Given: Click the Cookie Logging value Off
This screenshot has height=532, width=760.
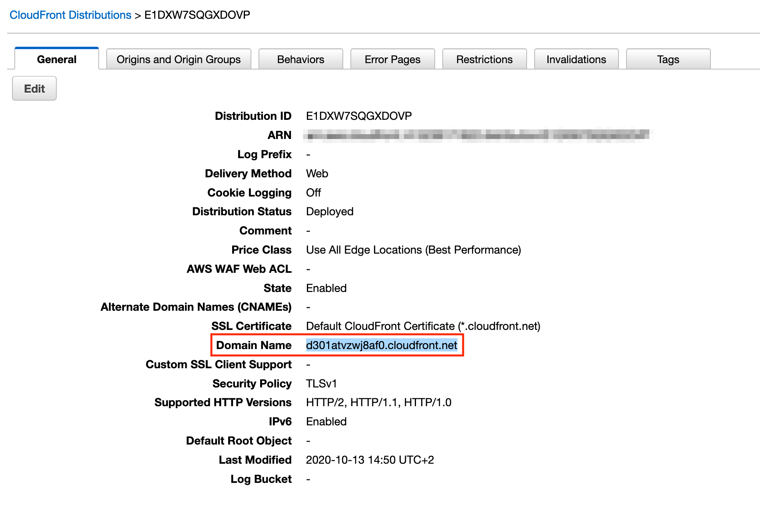Looking at the screenshot, I should [314, 193].
